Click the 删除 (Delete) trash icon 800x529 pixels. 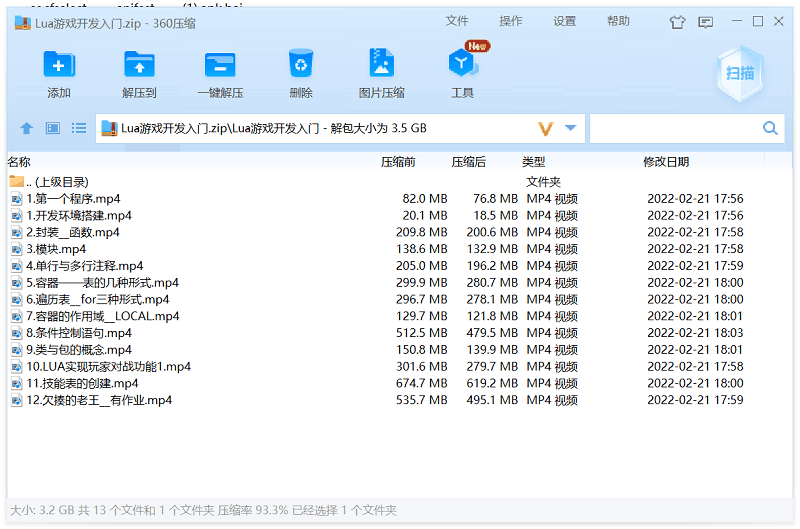pyautogui.click(x=301, y=65)
